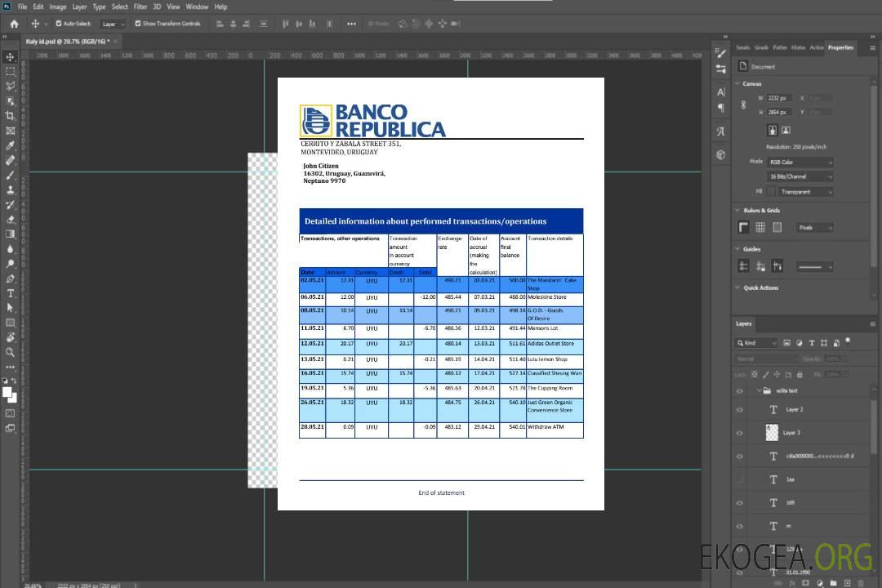Open the Character panel icon
Image resolution: width=882 pixels, height=588 pixels.
point(720,91)
